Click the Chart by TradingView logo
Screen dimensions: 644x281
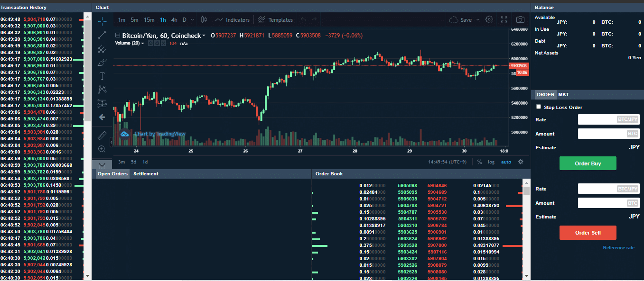point(153,134)
